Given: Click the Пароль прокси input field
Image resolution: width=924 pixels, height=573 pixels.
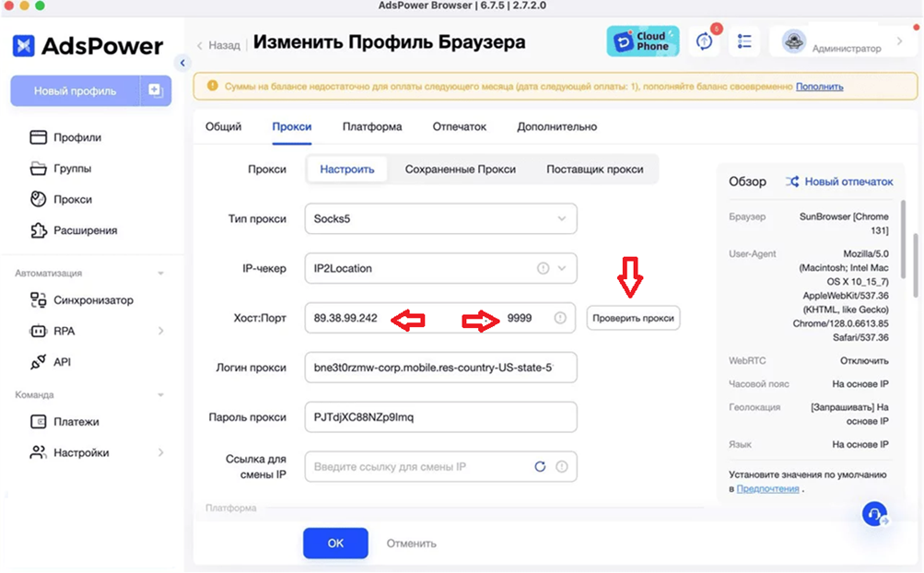Looking at the screenshot, I should [440, 416].
